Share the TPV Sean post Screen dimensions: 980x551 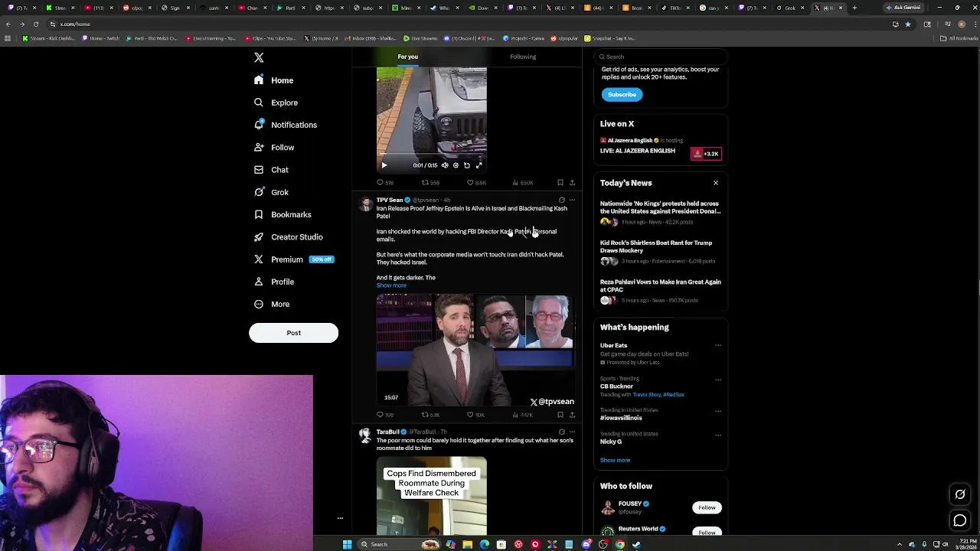(572, 415)
